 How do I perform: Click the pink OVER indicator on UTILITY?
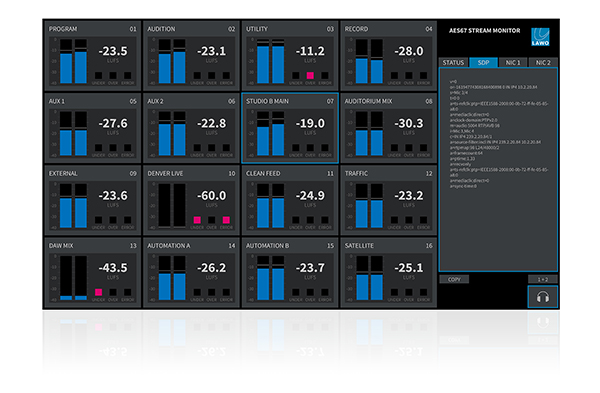tap(310, 75)
